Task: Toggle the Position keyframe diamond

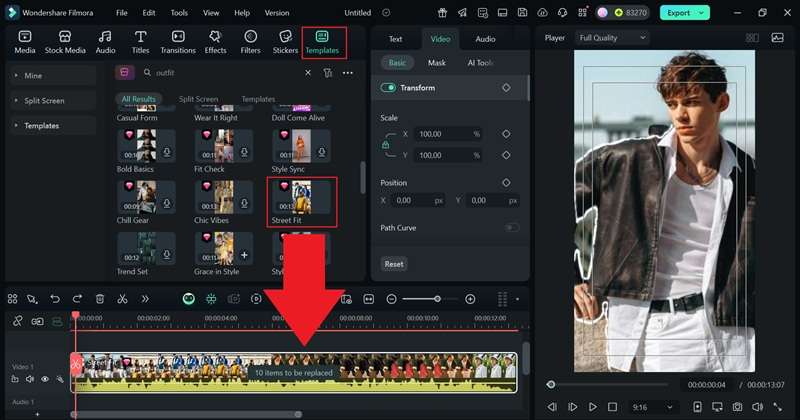Action: coord(506,183)
